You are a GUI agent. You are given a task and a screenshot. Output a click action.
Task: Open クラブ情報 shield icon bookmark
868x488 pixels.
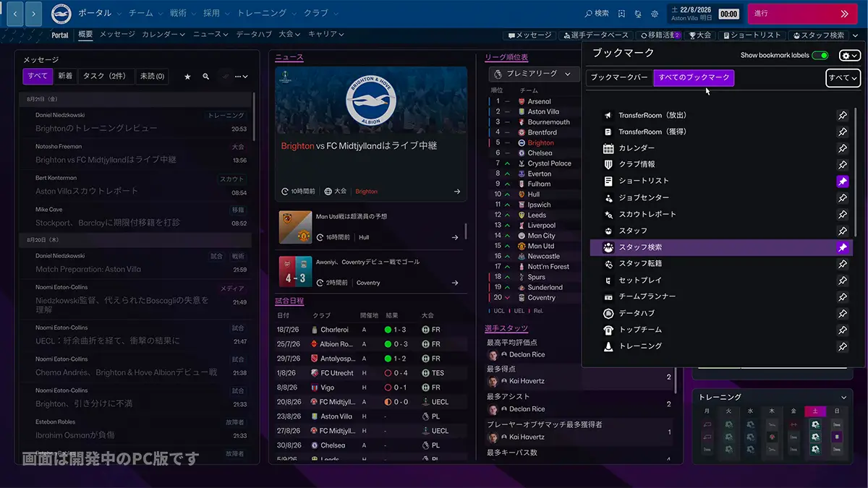pyautogui.click(x=608, y=165)
